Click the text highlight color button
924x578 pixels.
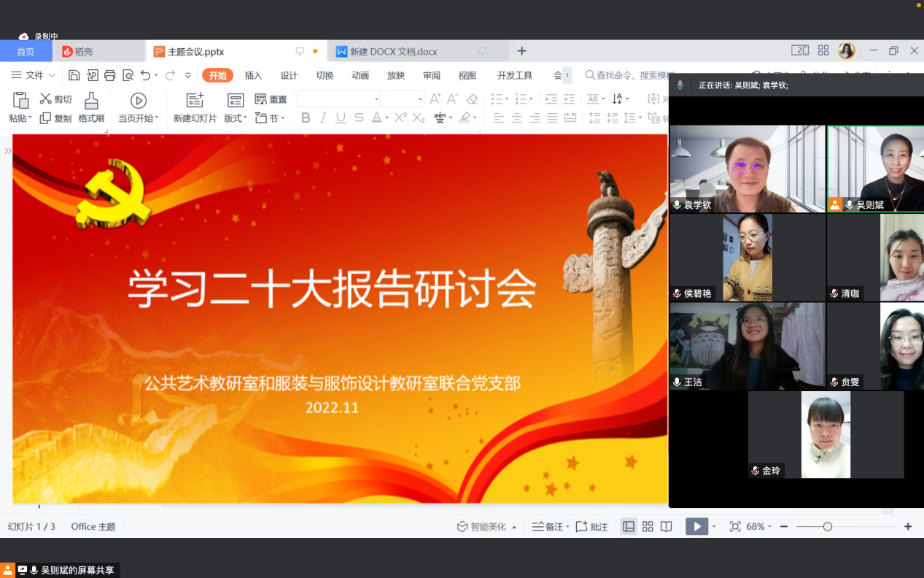point(464,118)
